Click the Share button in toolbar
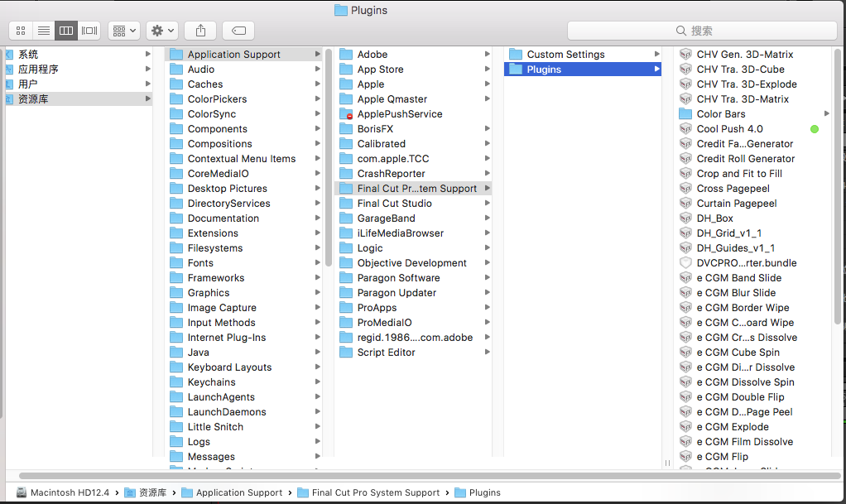This screenshot has height=504, width=846. click(x=200, y=31)
